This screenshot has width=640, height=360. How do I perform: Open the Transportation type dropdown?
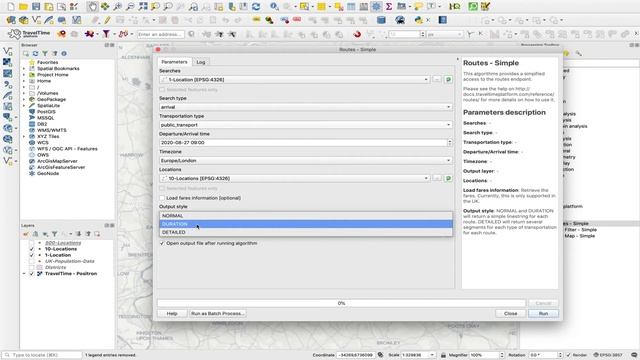(x=306, y=125)
